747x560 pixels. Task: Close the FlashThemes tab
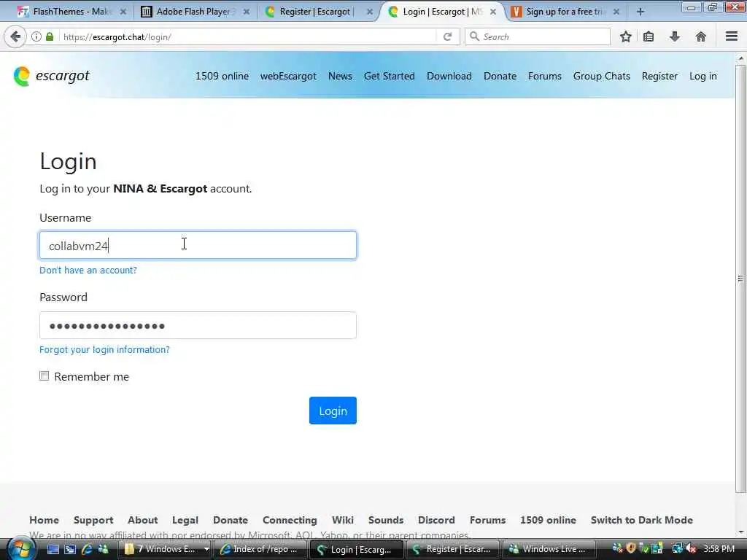coord(123,12)
